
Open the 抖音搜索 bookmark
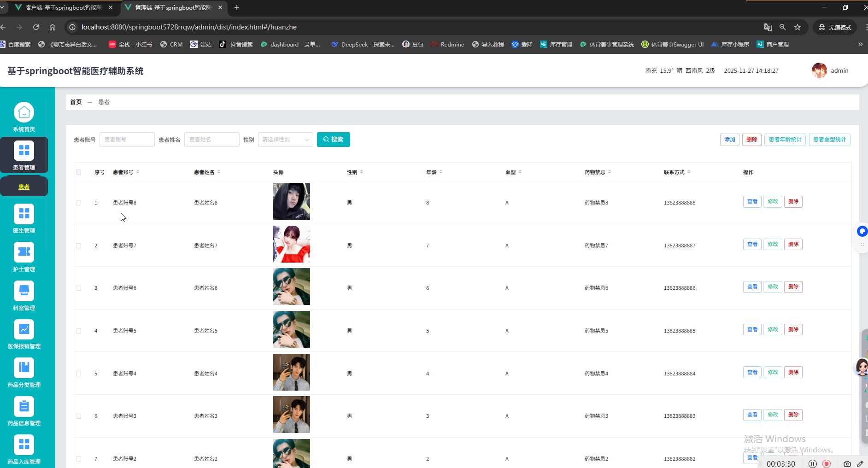click(236, 45)
